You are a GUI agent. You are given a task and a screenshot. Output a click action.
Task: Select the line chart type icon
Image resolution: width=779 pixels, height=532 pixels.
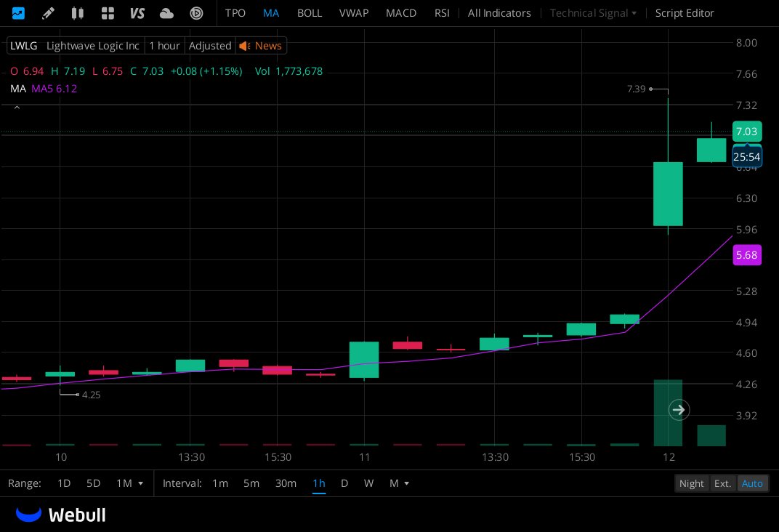18,13
